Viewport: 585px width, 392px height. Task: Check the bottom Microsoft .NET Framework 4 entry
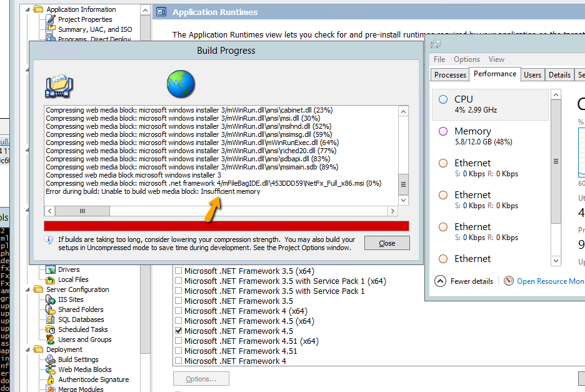[178, 361]
